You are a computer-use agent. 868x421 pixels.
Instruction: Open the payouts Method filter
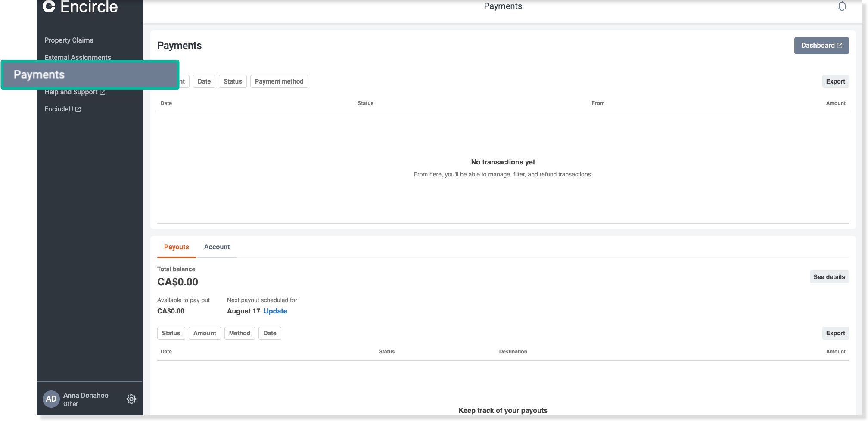[240, 333]
